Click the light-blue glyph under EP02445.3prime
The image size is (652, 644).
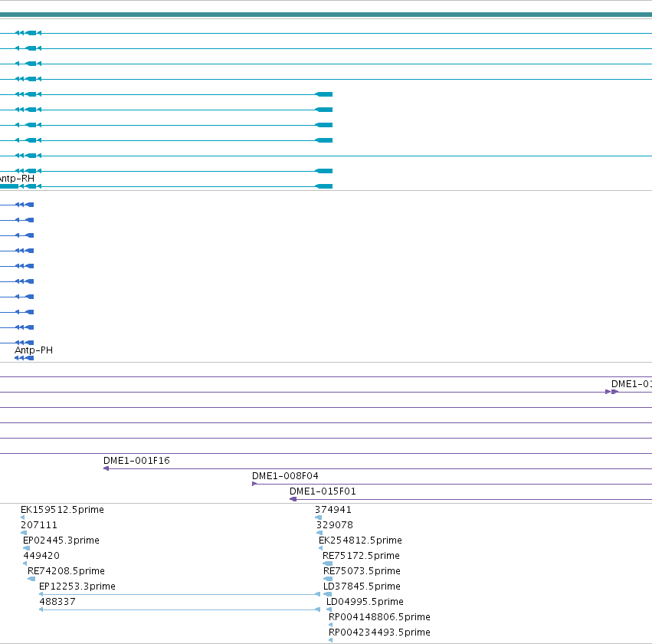coord(26,548)
